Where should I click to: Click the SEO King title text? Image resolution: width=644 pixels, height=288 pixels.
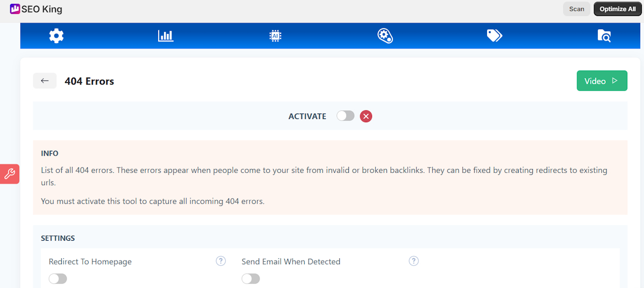[42, 9]
